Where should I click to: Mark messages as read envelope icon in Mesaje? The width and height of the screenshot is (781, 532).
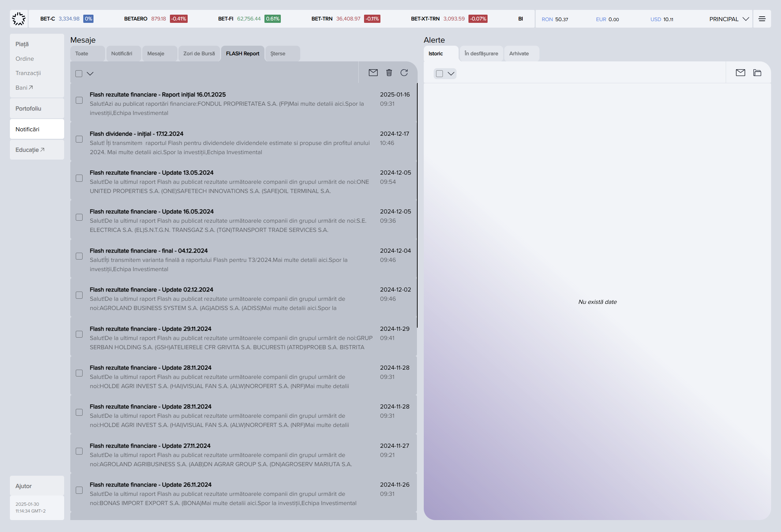373,73
